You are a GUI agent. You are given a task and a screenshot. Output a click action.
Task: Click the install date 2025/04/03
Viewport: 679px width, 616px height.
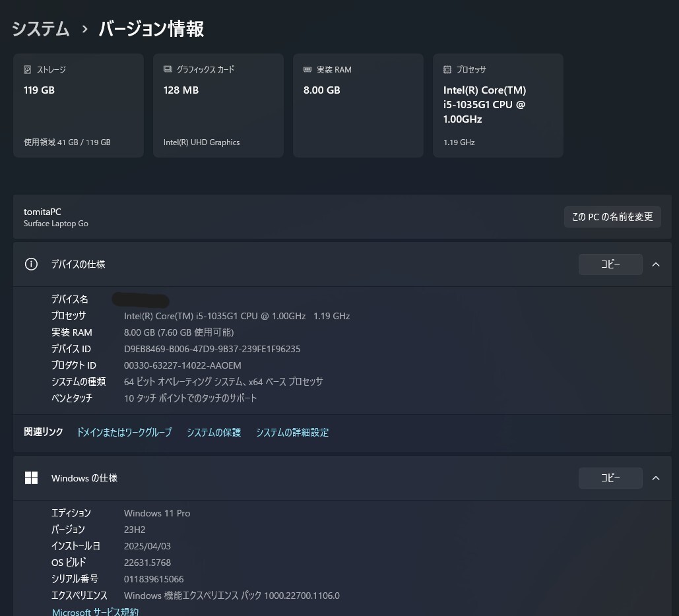(147, 546)
